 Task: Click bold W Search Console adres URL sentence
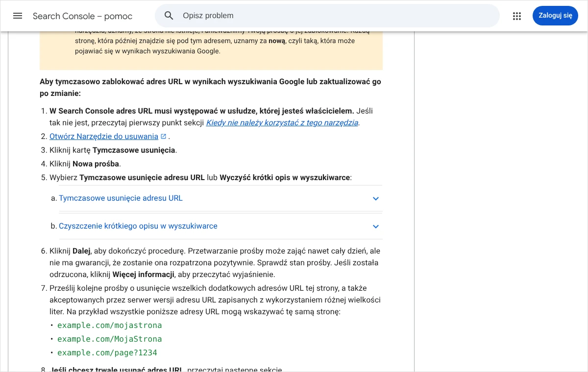[201, 111]
